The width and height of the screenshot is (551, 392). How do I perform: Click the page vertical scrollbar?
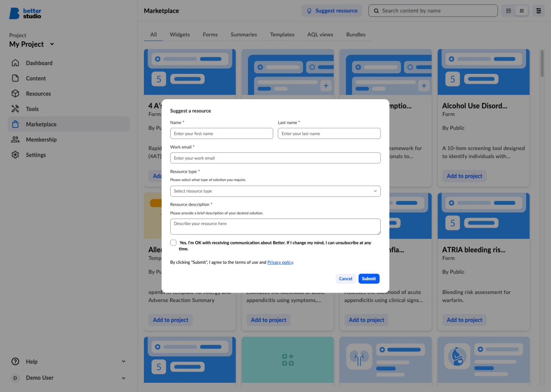[542, 64]
